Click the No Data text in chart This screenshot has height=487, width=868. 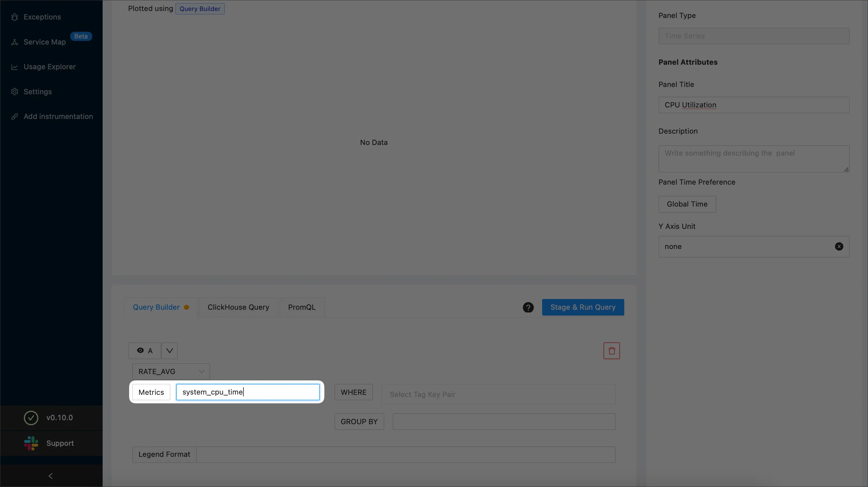click(374, 143)
